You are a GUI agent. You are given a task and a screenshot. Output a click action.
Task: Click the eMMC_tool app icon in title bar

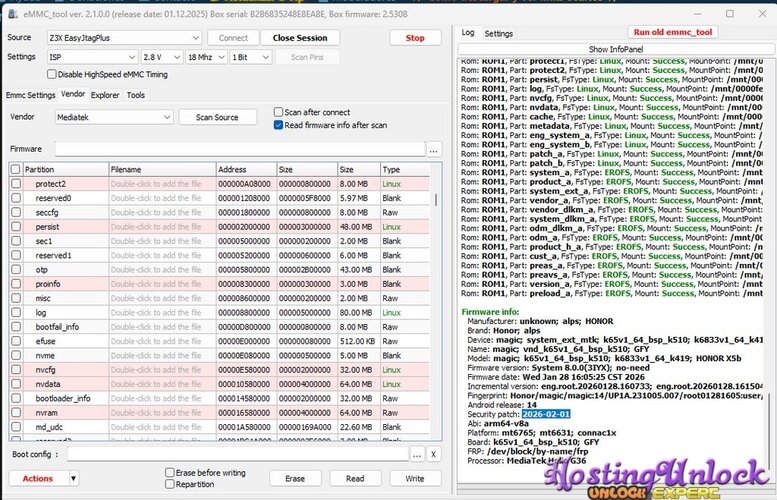13,14
